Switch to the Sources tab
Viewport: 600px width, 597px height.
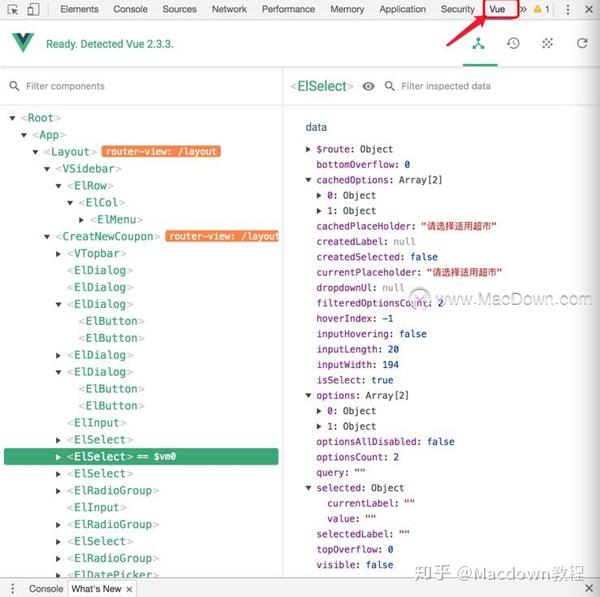[x=179, y=9]
